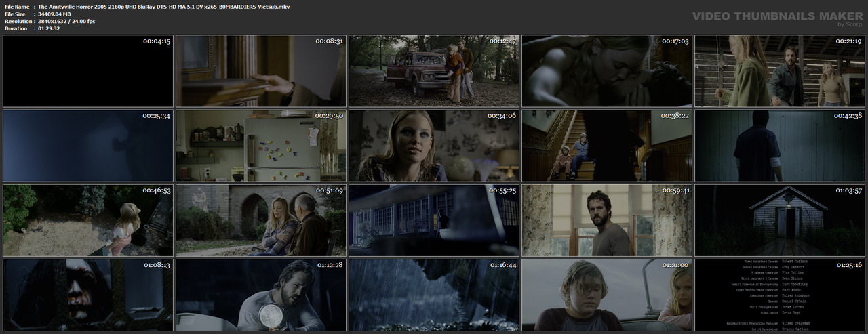Screen dimensions: 868x334
Task: Select the man's back thumbnail at 00:42:38
Action: pyautogui.click(x=780, y=146)
